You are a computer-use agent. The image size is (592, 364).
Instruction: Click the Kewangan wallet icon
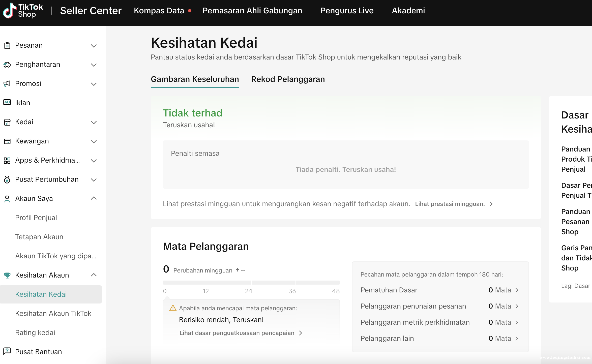[7, 141]
